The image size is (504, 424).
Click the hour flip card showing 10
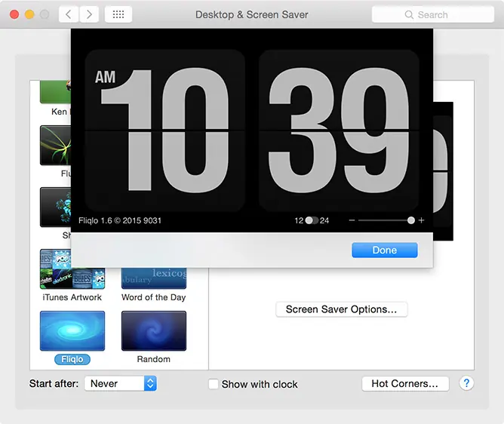165,131
